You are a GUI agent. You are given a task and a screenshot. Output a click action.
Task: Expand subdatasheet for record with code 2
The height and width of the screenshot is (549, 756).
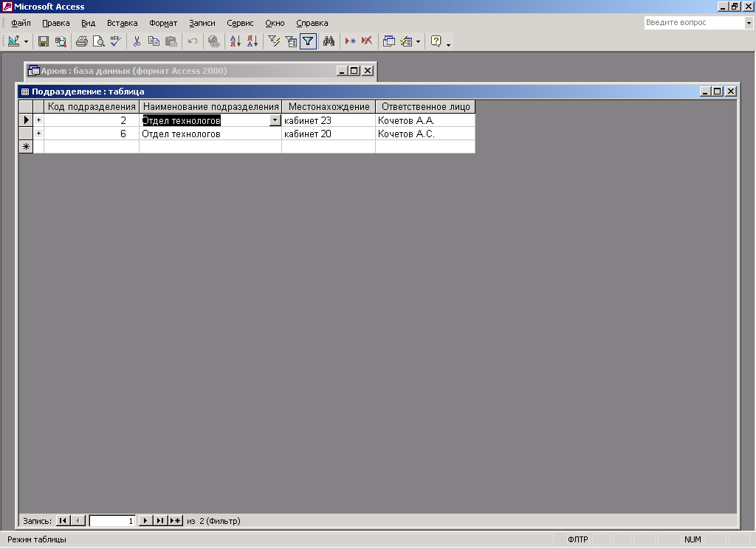[x=38, y=120]
